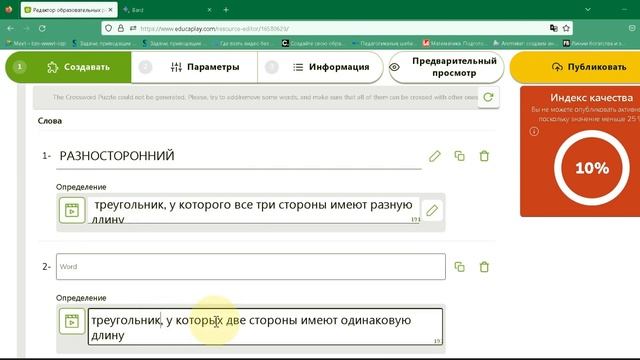Close the Bard browser tab
Screen dimensions: 640x360
point(209,10)
